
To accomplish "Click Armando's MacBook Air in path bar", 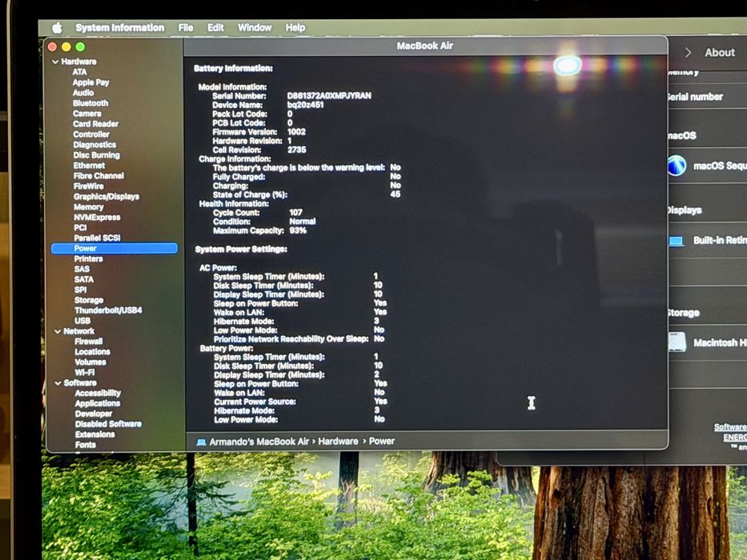I will pyautogui.click(x=259, y=442).
